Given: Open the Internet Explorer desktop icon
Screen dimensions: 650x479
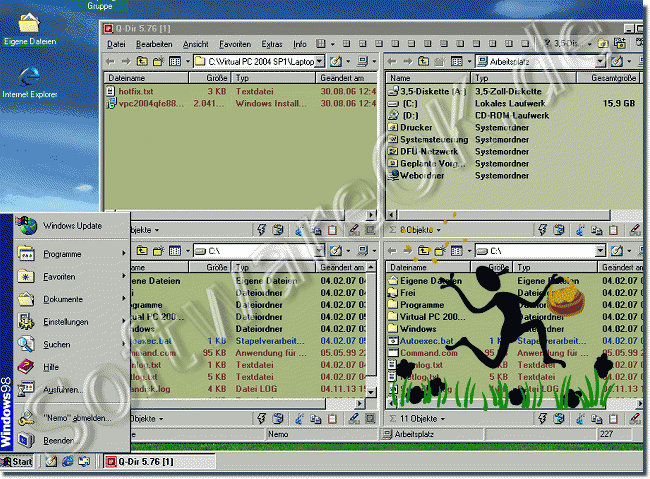Looking at the screenshot, I should [29, 82].
